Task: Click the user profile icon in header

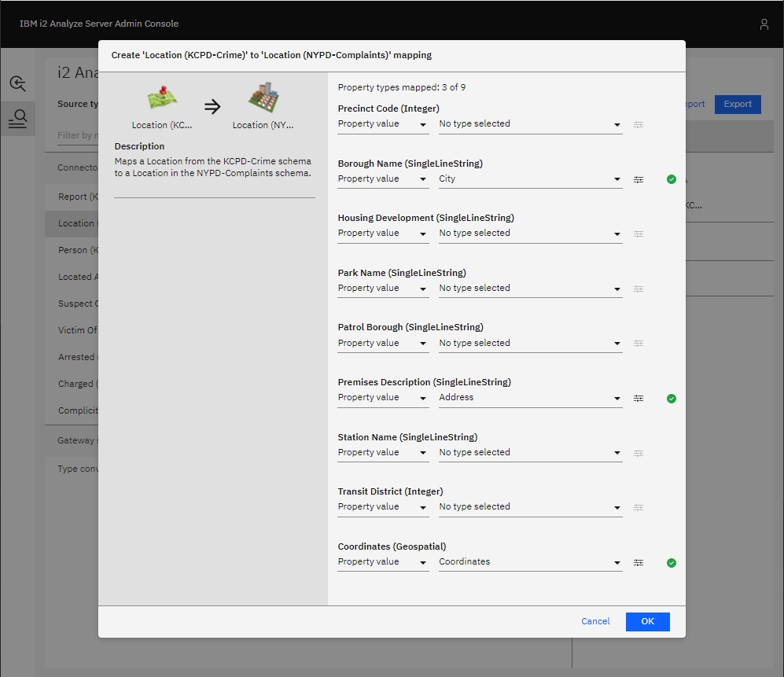Action: (x=764, y=24)
